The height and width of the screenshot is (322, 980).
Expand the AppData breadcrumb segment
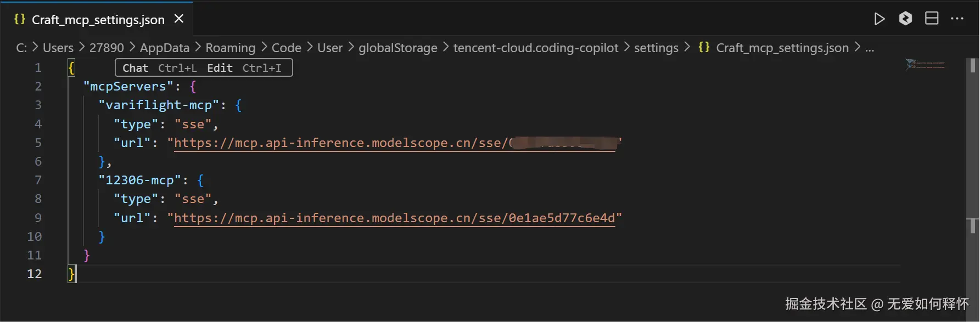(x=164, y=48)
